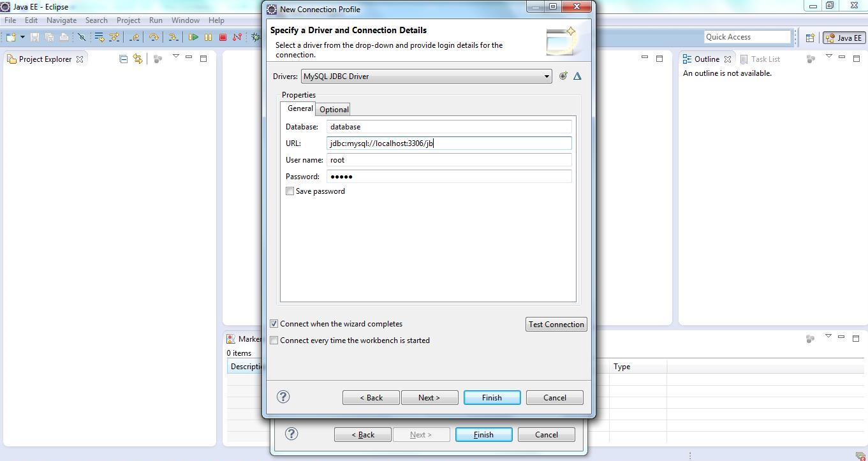
Task: Click the Suspend debug icon
Action: tap(208, 37)
